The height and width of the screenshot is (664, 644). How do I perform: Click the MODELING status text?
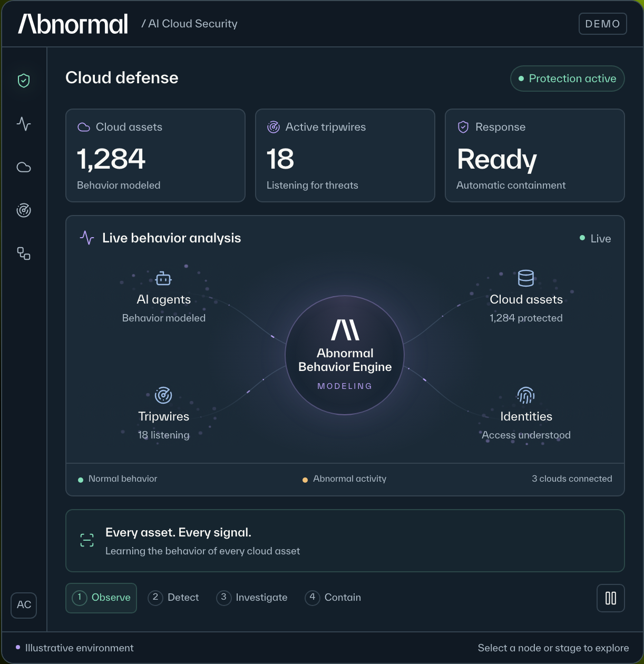(345, 386)
